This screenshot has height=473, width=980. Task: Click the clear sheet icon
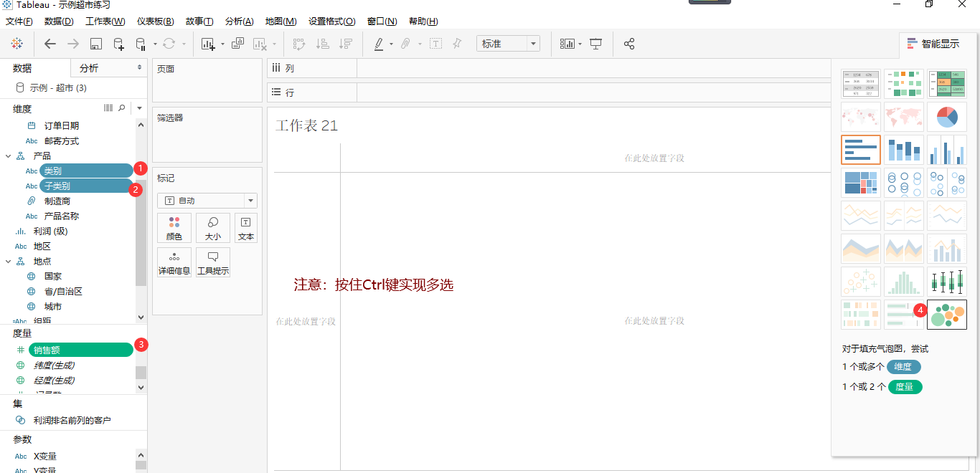pos(260,44)
